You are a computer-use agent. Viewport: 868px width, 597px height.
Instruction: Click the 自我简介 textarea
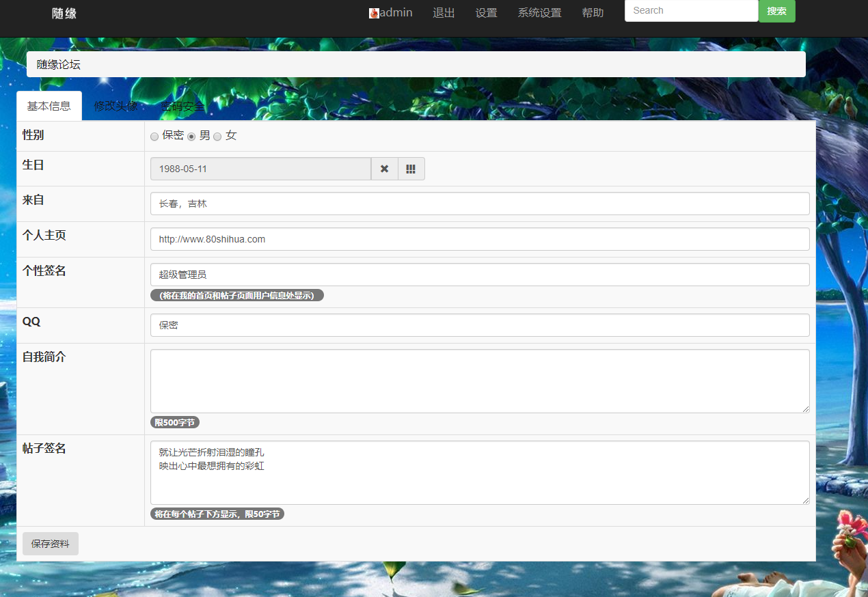pos(480,381)
